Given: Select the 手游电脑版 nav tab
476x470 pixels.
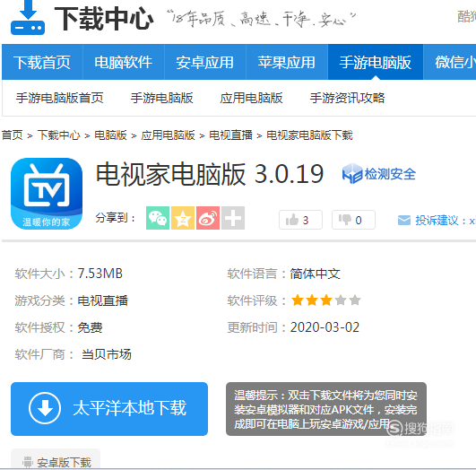Looking at the screenshot, I should point(376,62).
